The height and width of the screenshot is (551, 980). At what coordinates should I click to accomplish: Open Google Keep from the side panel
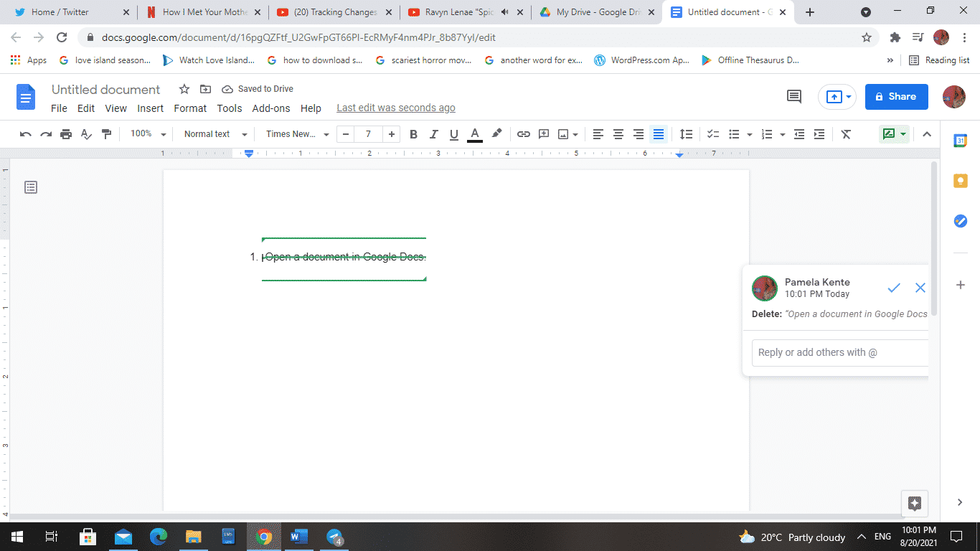(961, 180)
